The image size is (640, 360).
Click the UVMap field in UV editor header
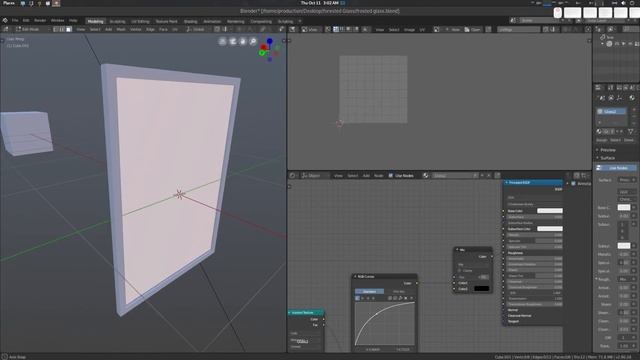518,29
